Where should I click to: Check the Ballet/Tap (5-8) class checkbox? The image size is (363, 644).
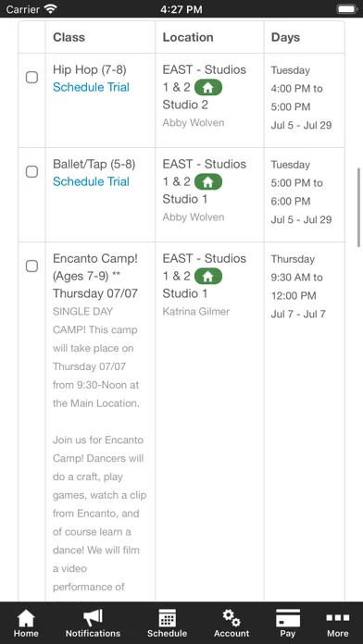32,172
